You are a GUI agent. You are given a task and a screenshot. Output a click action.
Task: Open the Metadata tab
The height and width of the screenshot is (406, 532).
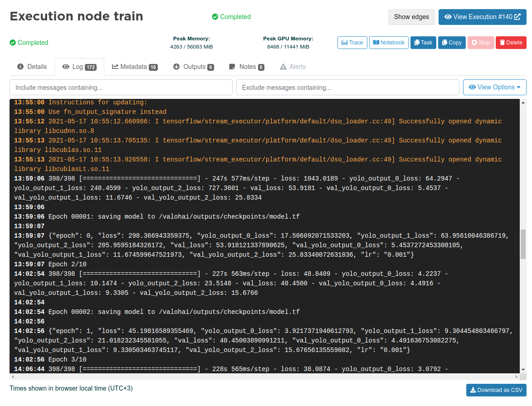click(x=135, y=67)
